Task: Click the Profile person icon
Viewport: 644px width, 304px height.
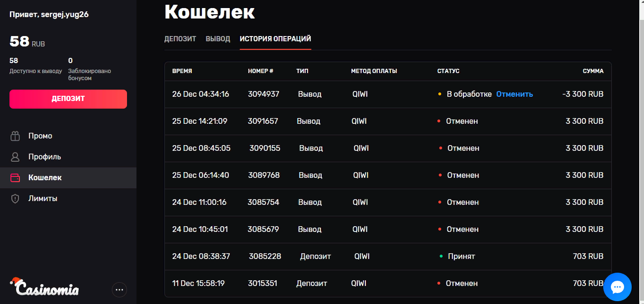Action: (15, 157)
